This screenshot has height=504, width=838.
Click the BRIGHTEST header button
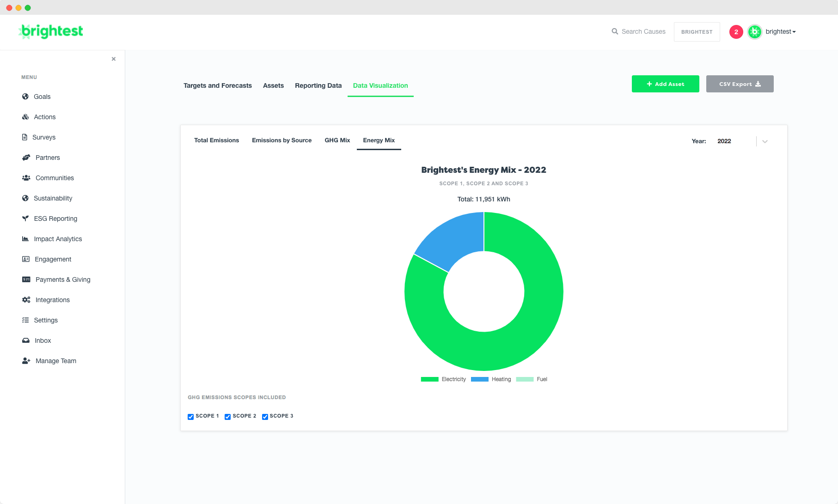(x=697, y=32)
